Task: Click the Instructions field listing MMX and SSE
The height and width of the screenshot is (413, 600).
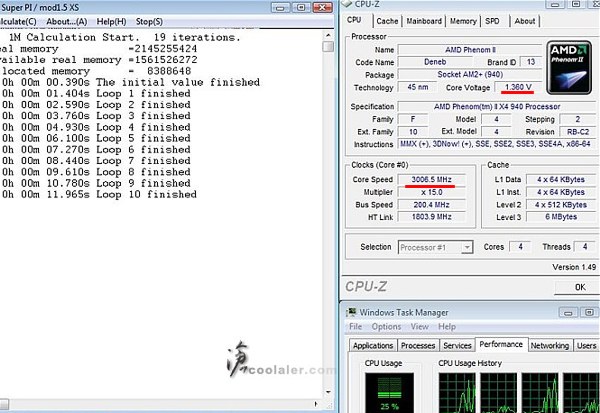Action: click(497, 144)
